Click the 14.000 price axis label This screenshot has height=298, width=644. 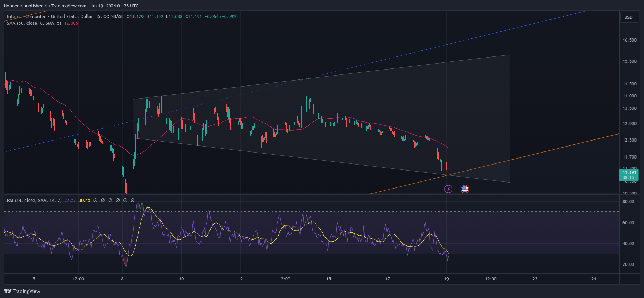pos(630,96)
